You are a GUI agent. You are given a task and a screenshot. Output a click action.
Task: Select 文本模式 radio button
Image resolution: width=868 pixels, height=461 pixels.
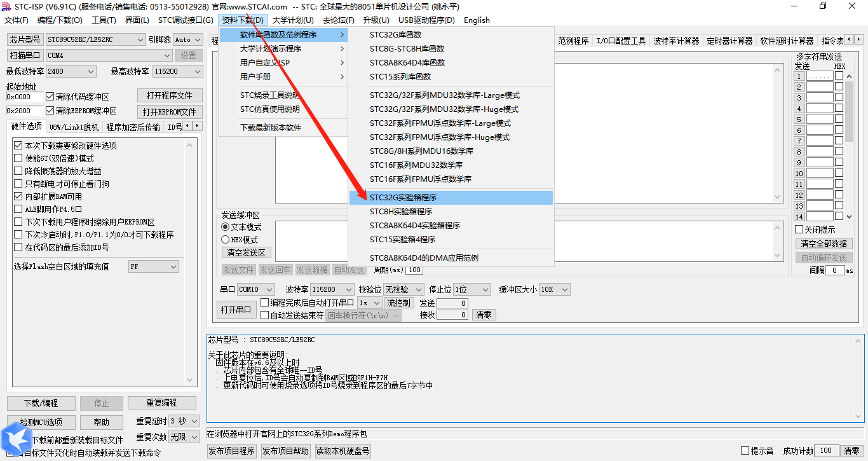[x=225, y=227]
